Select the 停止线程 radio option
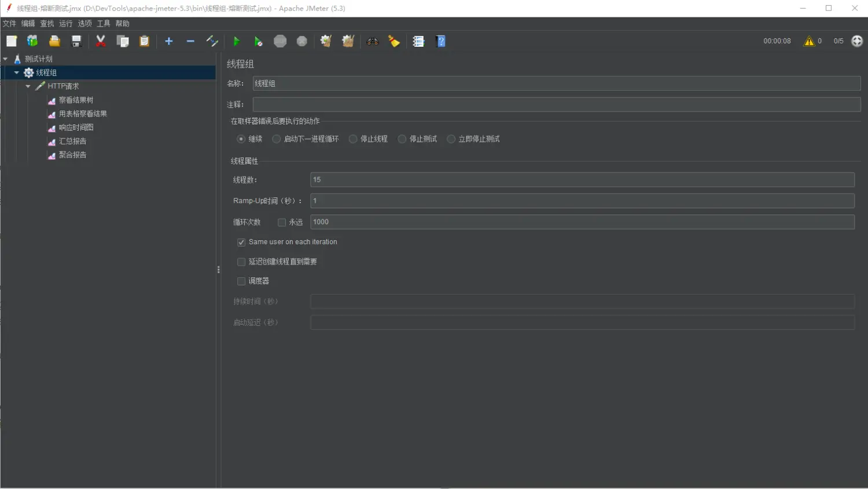868x489 pixels. pos(353,139)
